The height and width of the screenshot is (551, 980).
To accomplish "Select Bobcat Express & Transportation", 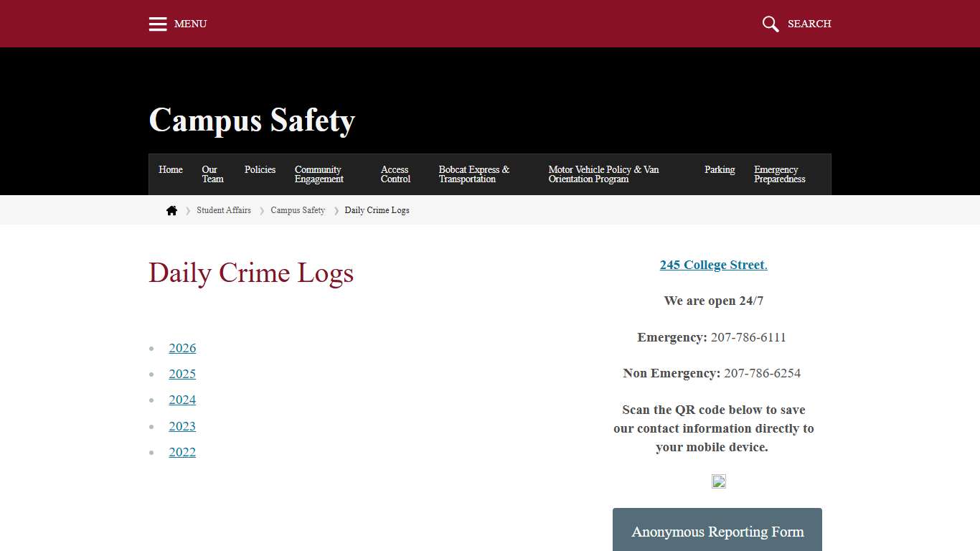I will tap(473, 174).
